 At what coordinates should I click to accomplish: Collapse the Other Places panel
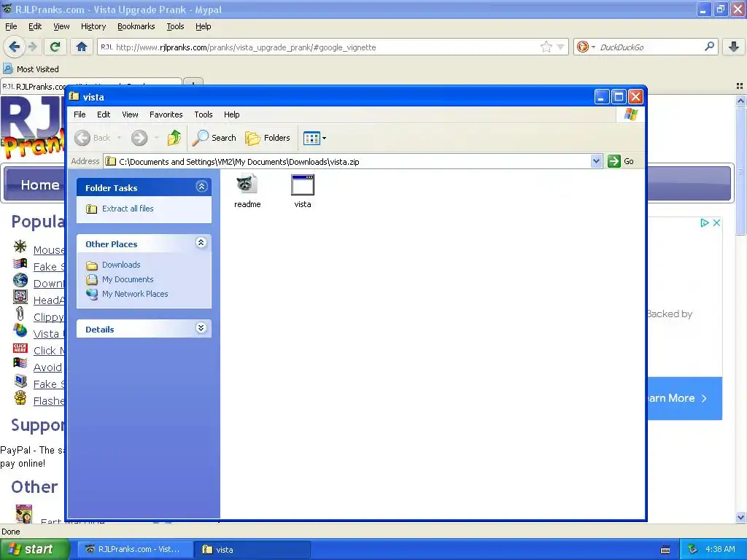click(x=201, y=243)
